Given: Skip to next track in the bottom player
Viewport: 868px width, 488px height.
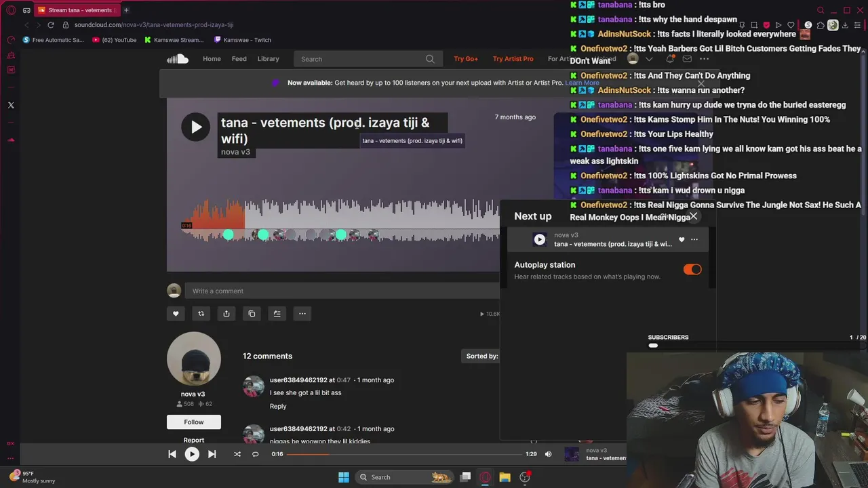Looking at the screenshot, I should coord(212,454).
